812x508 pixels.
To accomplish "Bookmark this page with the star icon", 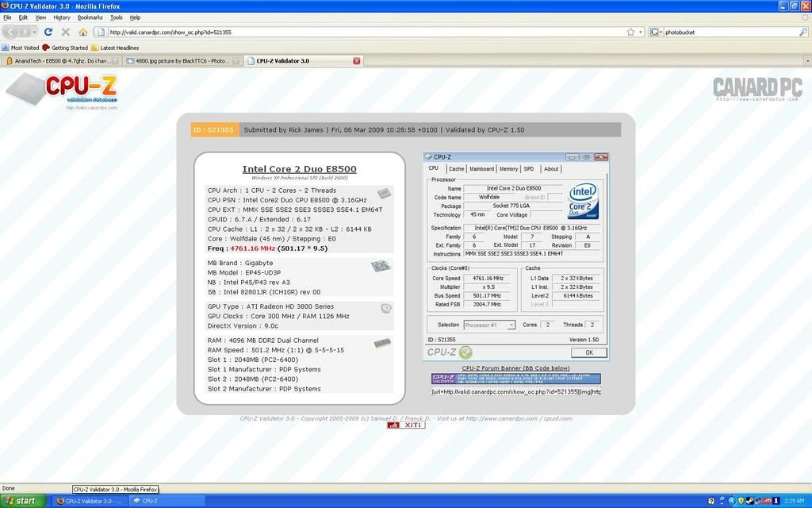I will [630, 32].
